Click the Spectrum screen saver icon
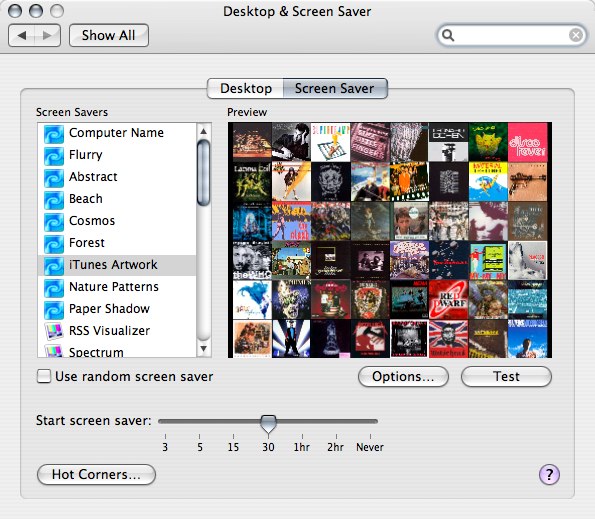Image resolution: width=595 pixels, height=519 pixels. pyautogui.click(x=54, y=351)
